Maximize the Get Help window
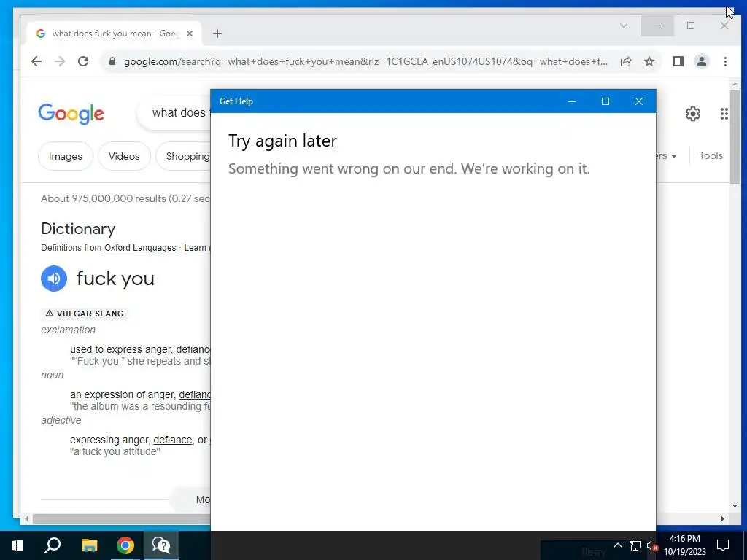 [x=605, y=101]
